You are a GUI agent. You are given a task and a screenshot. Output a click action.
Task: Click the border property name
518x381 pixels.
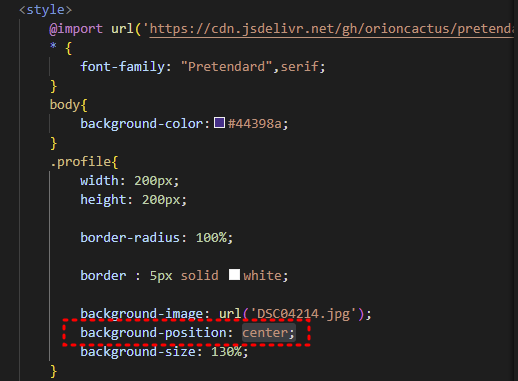tap(103, 276)
